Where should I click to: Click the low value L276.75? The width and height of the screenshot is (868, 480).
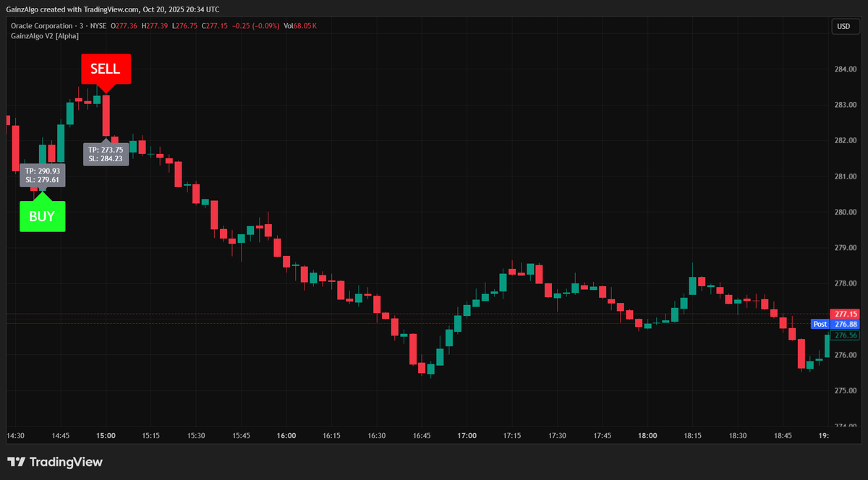pos(185,26)
